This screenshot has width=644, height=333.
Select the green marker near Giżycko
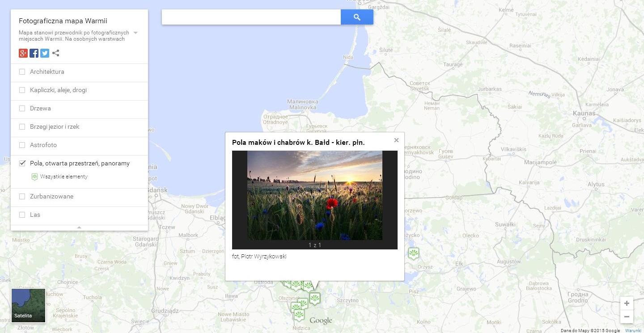(x=414, y=253)
